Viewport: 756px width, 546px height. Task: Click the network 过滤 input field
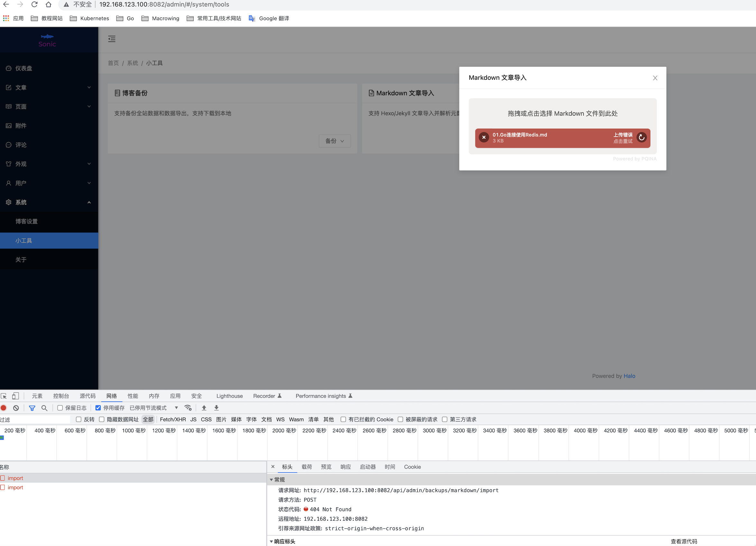[x=35, y=419]
